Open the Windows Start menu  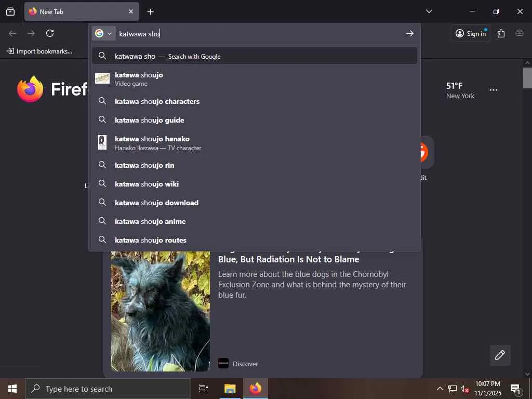pos(12,389)
